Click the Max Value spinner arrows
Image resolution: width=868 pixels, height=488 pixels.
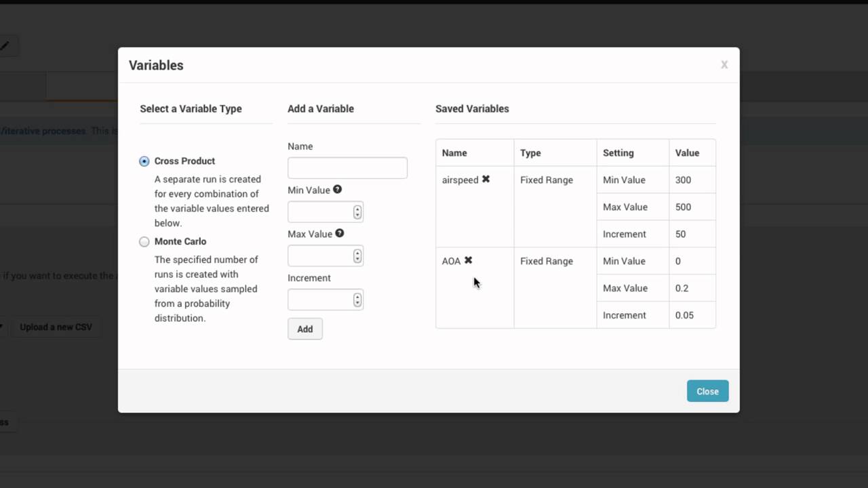click(x=357, y=256)
